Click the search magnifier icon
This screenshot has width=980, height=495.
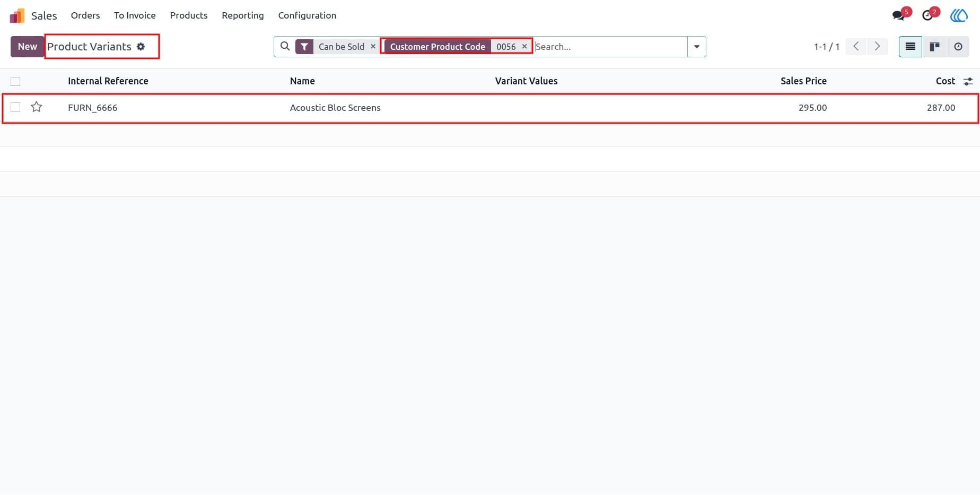(285, 46)
